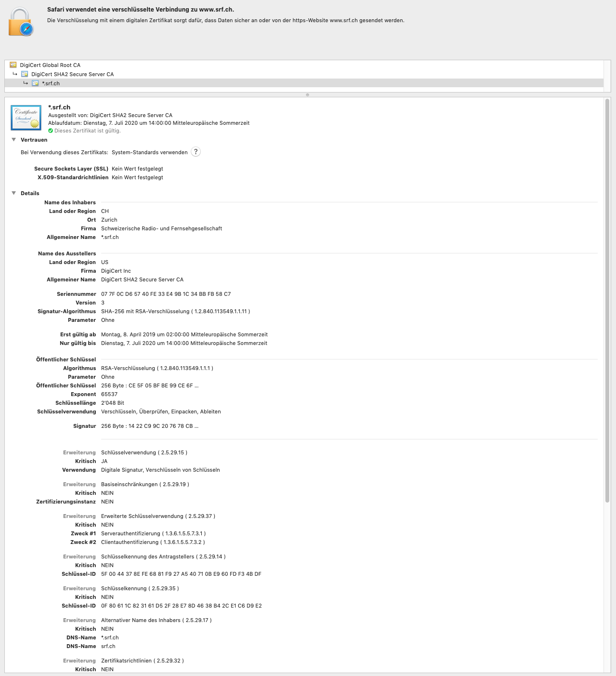The height and width of the screenshot is (676, 616).
Task: Click the Nur gültig bis date value
Action: click(x=184, y=343)
